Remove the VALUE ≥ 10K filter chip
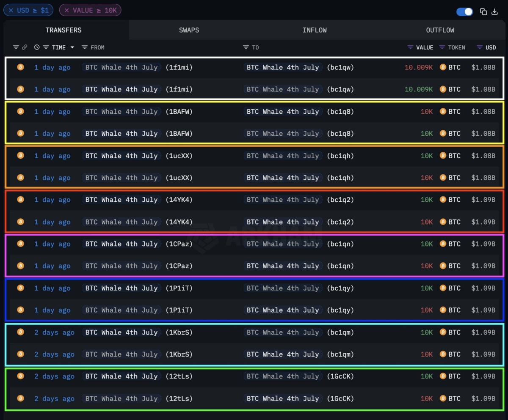Viewport: 508px width, 420px height. coord(67,10)
